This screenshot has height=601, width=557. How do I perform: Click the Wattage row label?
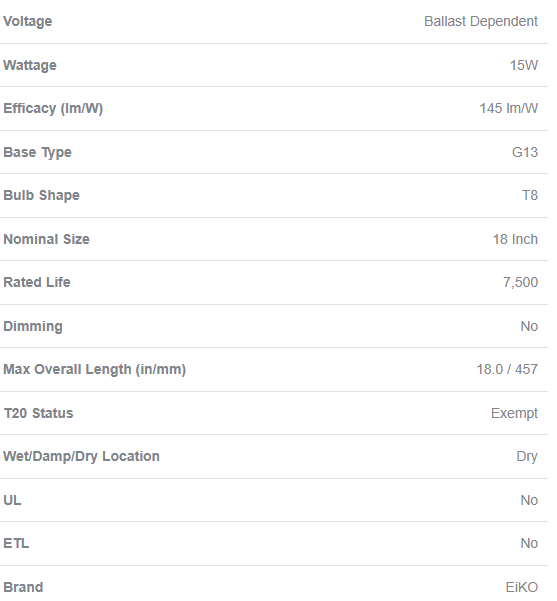30,66
